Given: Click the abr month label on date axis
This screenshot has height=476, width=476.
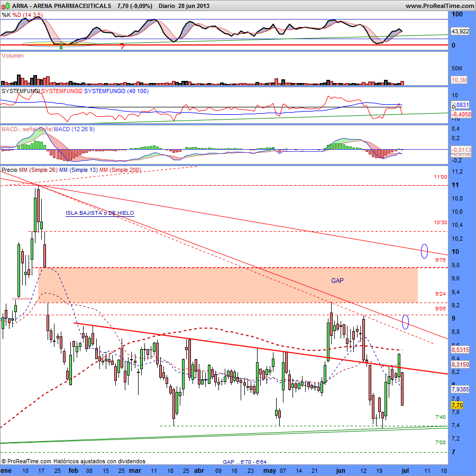Looking at the screenshot, I should [199, 471].
